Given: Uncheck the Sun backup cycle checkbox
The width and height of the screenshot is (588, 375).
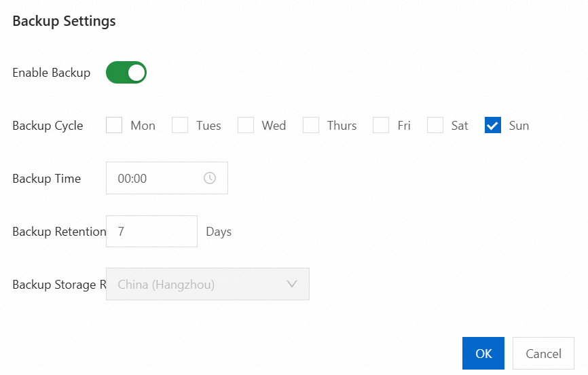Looking at the screenshot, I should [x=493, y=126].
